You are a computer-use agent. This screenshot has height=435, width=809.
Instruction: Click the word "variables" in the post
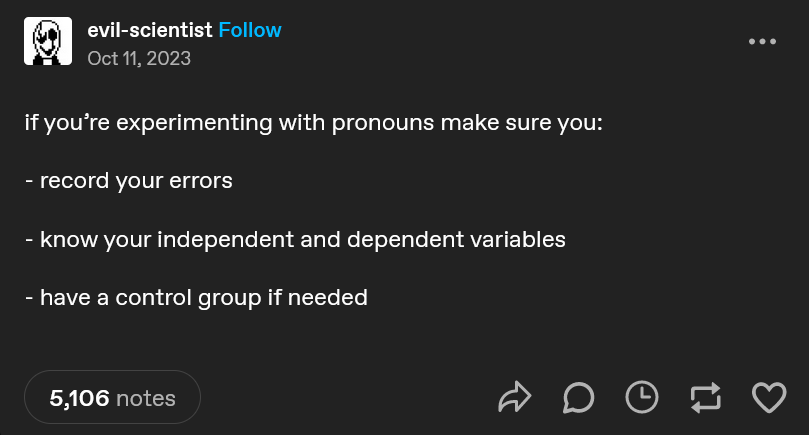(518, 239)
